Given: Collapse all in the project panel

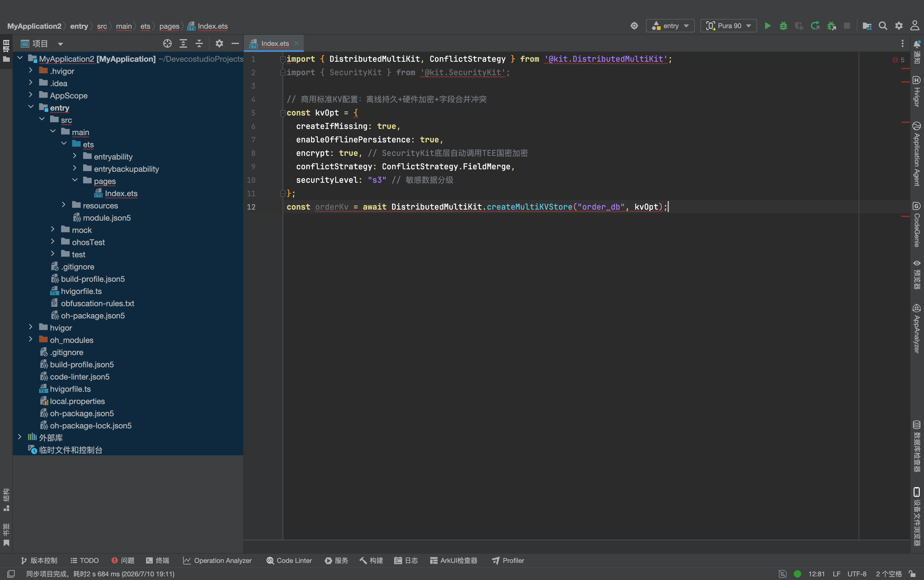Looking at the screenshot, I should 199,43.
